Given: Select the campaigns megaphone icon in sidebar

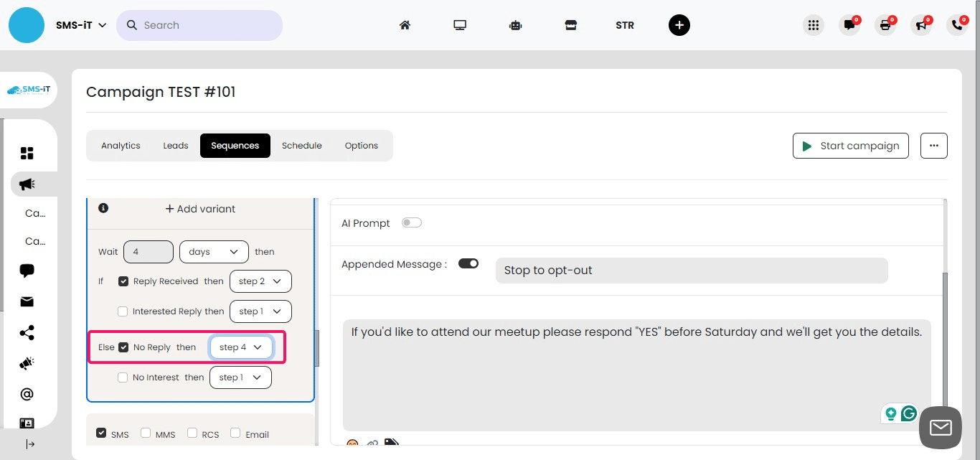Looking at the screenshot, I should [27, 184].
